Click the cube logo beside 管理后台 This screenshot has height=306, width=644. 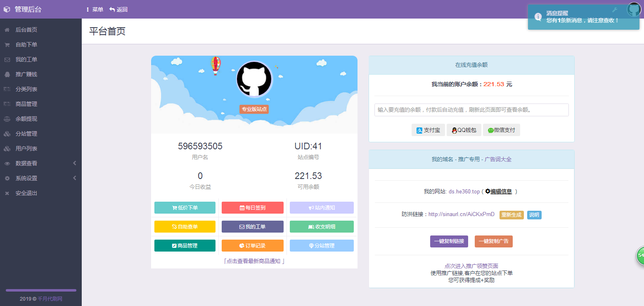tap(7, 9)
